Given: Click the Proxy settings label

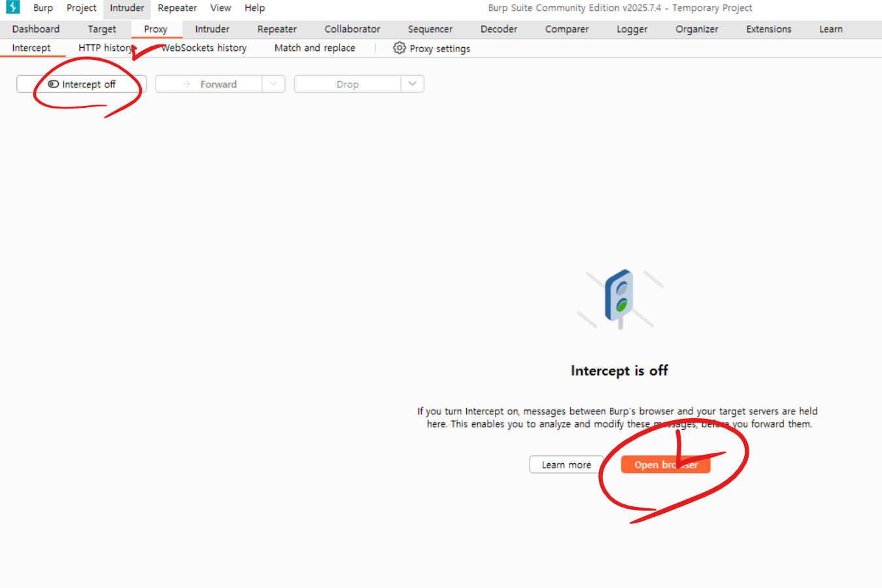Looking at the screenshot, I should tap(440, 48).
